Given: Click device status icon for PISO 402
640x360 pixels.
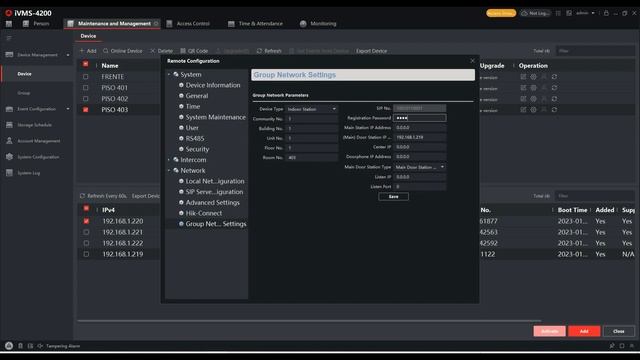Looking at the screenshot, I should pyautogui.click(x=544, y=99).
